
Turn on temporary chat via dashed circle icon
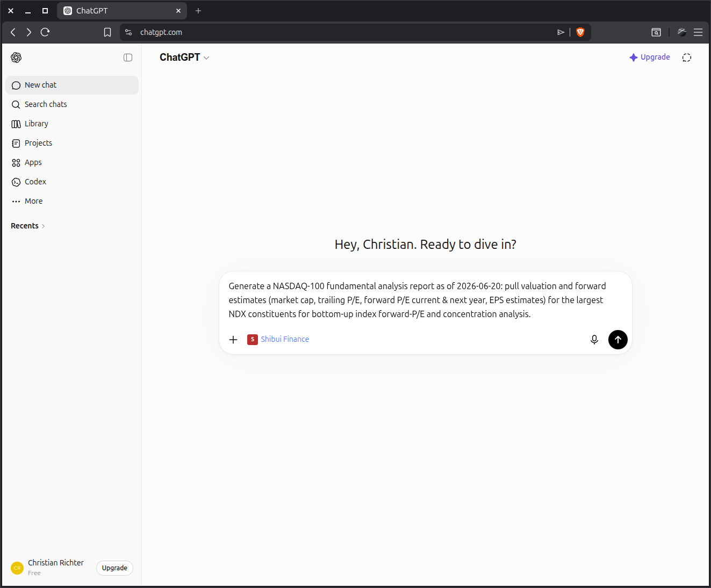tap(687, 58)
